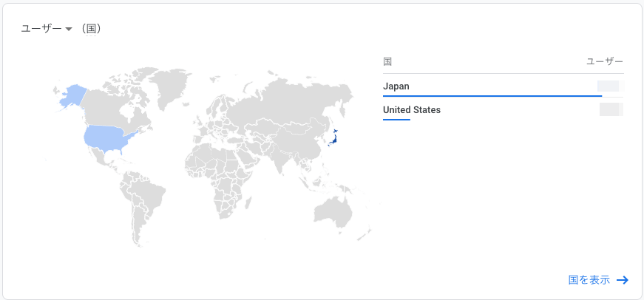The width and height of the screenshot is (644, 300).
Task: Click the Japan blue progress bar
Action: (x=492, y=96)
